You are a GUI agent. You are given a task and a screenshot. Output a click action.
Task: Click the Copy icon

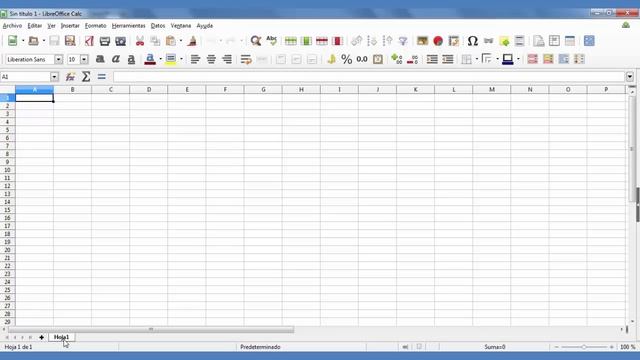tap(155, 41)
